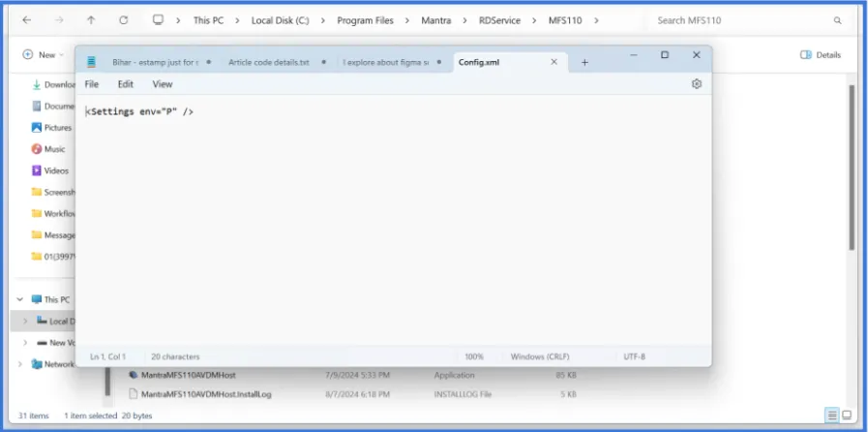Collapse the This PC tree node
This screenshot has width=868, height=432.
tap(20, 299)
